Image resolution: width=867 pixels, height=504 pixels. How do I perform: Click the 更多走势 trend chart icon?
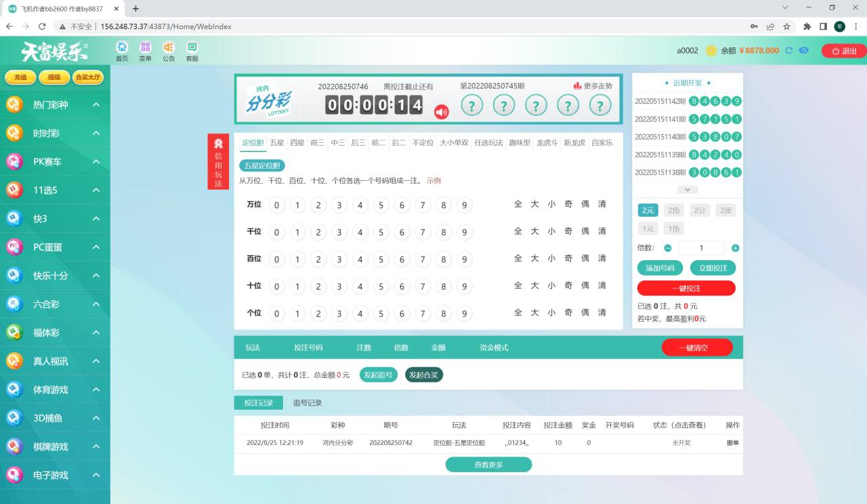pyautogui.click(x=577, y=86)
